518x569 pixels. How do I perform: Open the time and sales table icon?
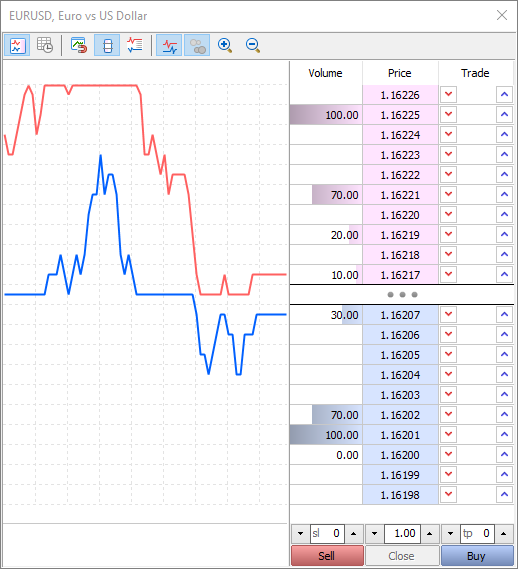pyautogui.click(x=45, y=46)
